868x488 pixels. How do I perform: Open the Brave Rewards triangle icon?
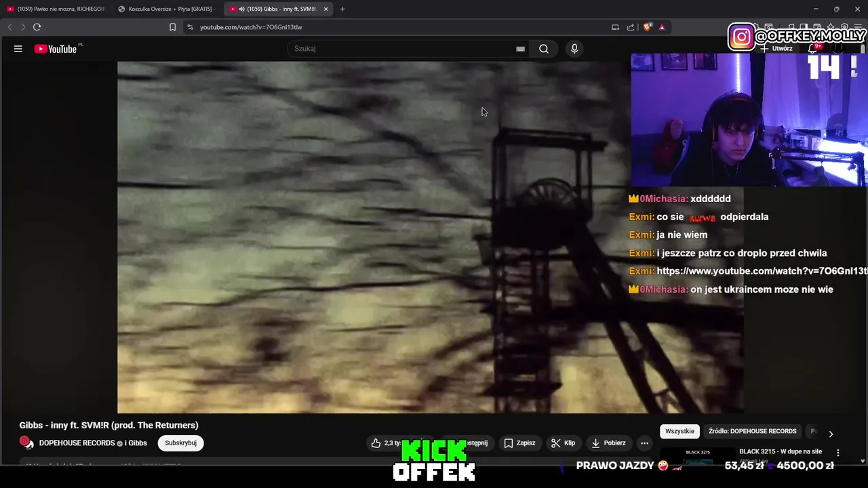point(662,27)
